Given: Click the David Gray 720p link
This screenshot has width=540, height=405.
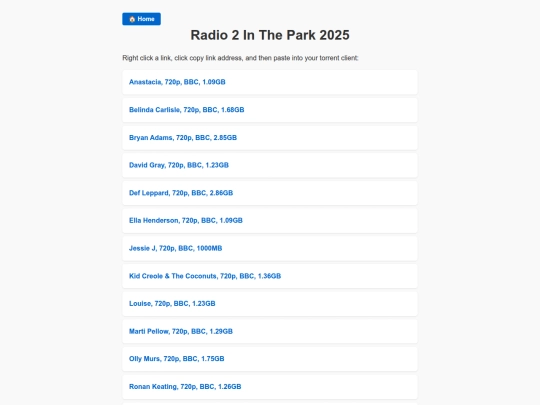Looking at the screenshot, I should [x=179, y=165].
